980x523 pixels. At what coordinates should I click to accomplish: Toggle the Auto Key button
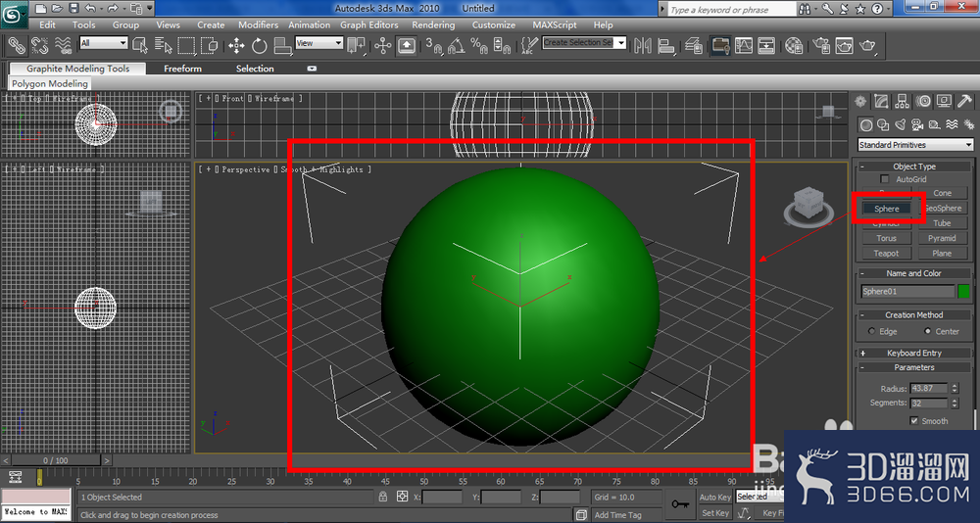(x=715, y=498)
